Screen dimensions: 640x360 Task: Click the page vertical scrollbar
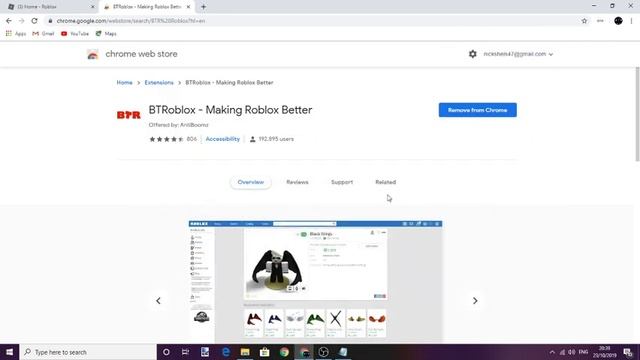tap(637, 114)
